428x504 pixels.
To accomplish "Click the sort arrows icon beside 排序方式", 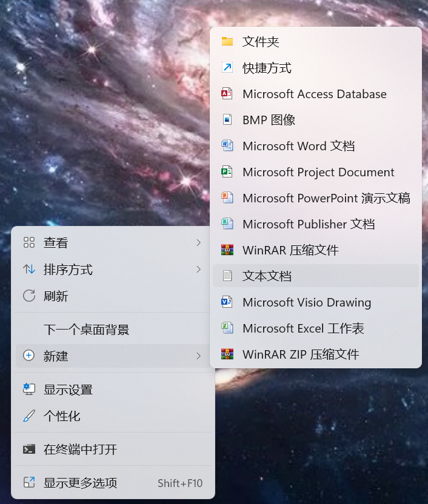I will (29, 269).
